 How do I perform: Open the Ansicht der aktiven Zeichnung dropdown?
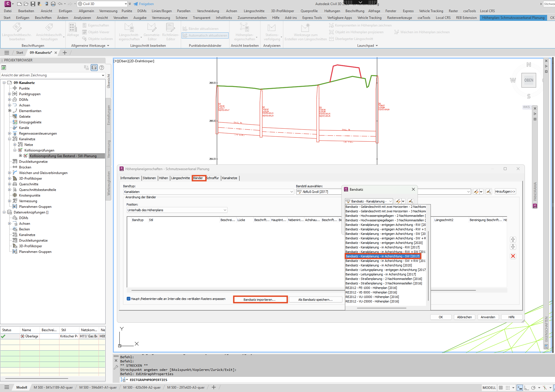point(53,75)
